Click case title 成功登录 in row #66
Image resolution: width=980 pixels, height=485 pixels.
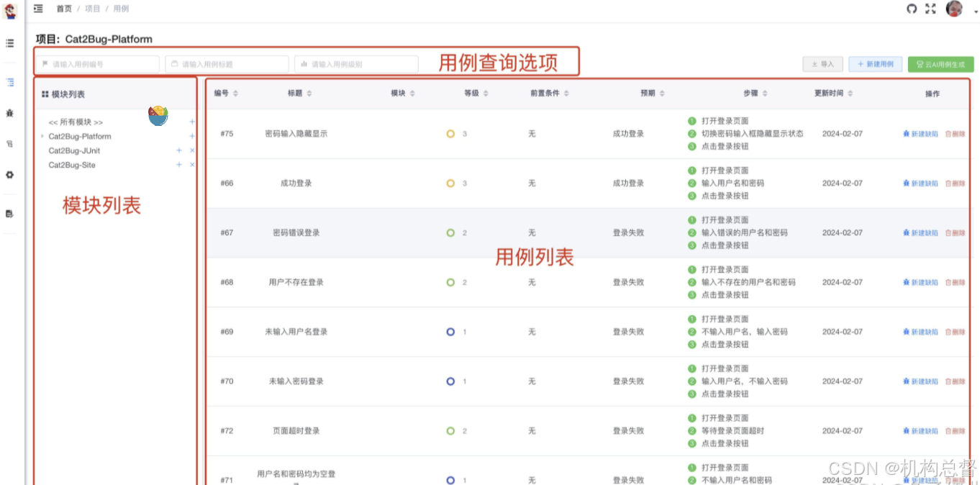[x=296, y=183]
